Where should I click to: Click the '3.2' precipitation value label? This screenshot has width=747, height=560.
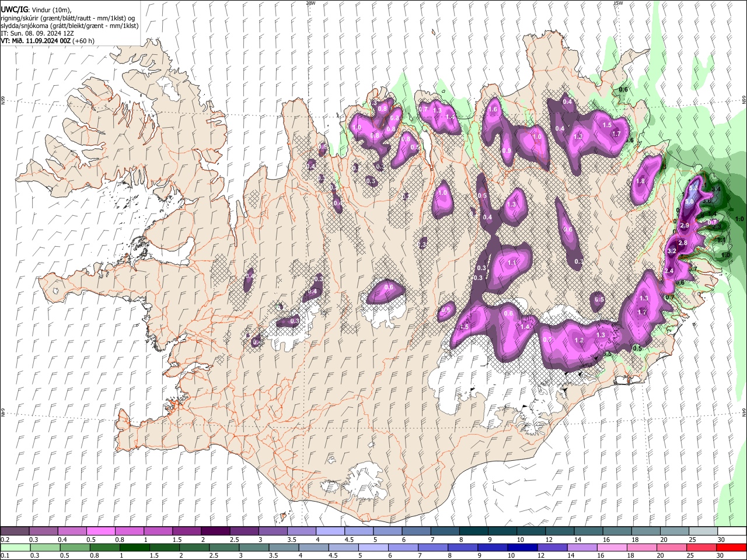coord(672,251)
